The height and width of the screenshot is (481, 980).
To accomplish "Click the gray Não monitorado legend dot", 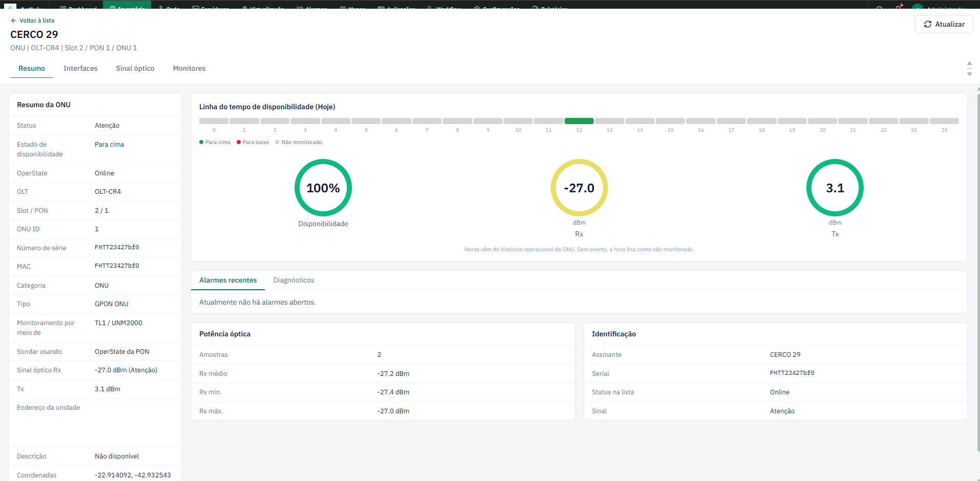I will (277, 142).
